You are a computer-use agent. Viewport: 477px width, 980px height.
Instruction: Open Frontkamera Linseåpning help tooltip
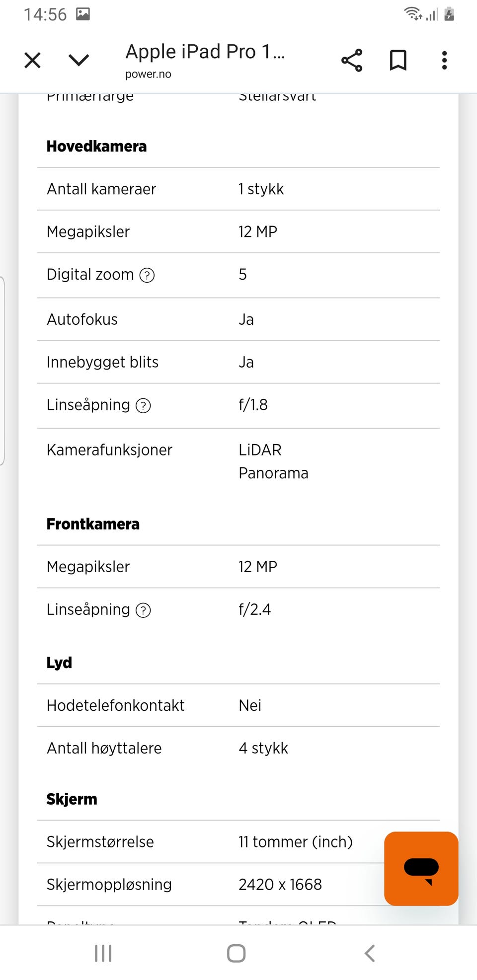point(143,610)
